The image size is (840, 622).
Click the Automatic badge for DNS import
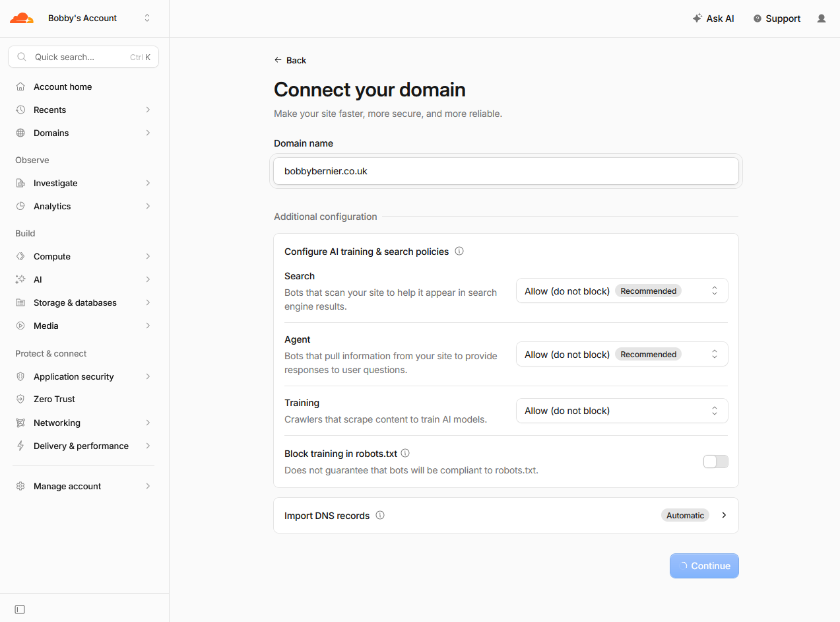point(685,515)
